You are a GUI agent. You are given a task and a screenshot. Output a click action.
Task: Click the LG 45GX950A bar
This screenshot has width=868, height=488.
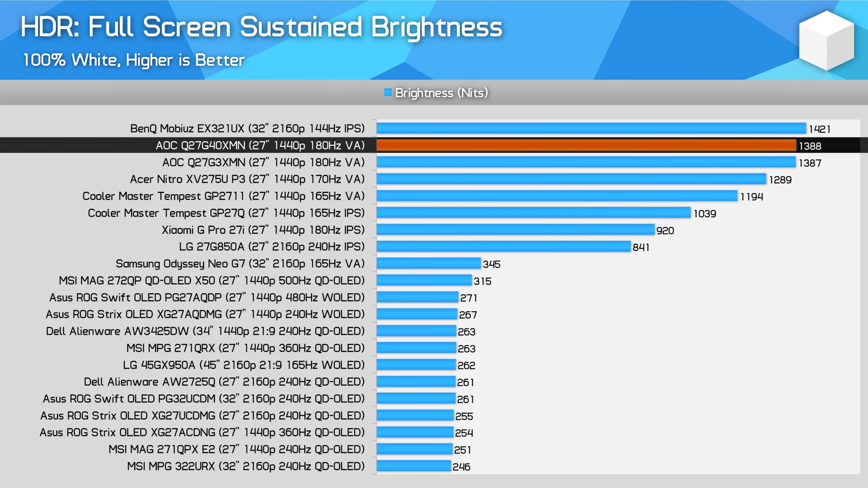pyautogui.click(x=416, y=365)
